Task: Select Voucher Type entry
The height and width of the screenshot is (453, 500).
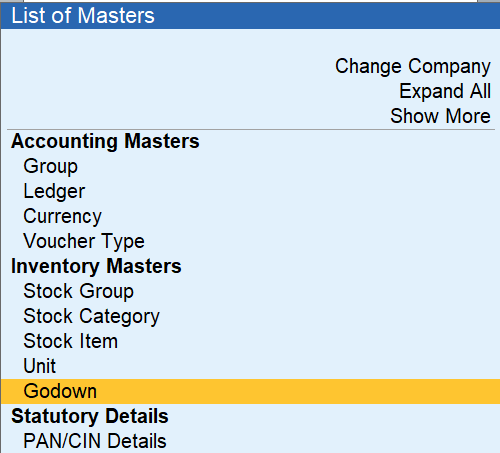Action: [84, 241]
